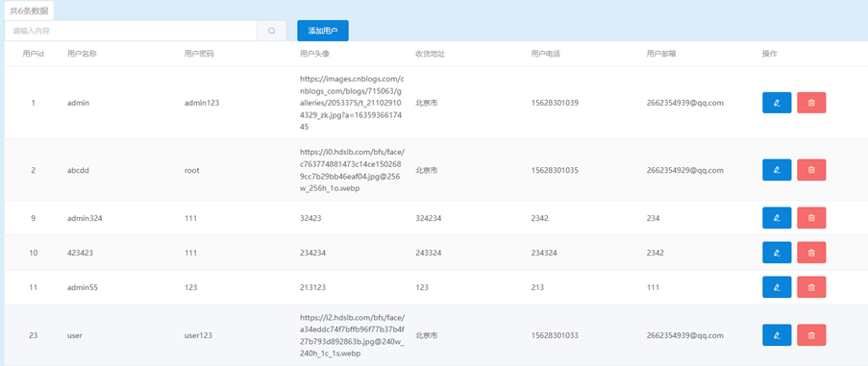Edit the user with id 23
The image size is (868, 366).
(777, 335)
